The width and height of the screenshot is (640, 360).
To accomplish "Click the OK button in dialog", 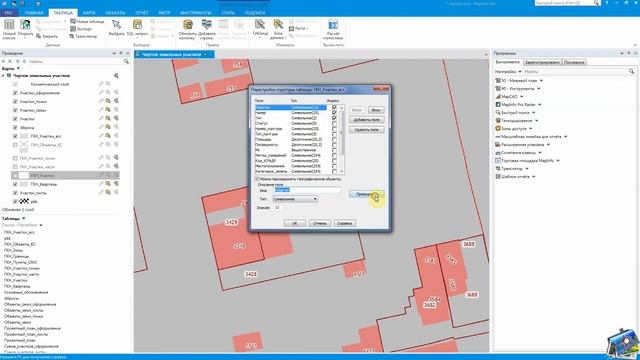I will 295,223.
